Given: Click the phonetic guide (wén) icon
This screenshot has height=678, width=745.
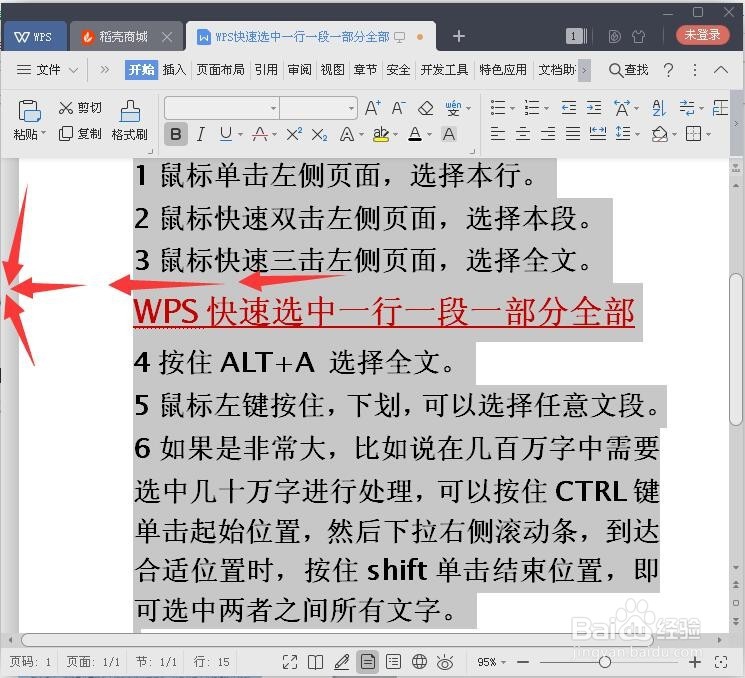Looking at the screenshot, I should click(x=453, y=108).
